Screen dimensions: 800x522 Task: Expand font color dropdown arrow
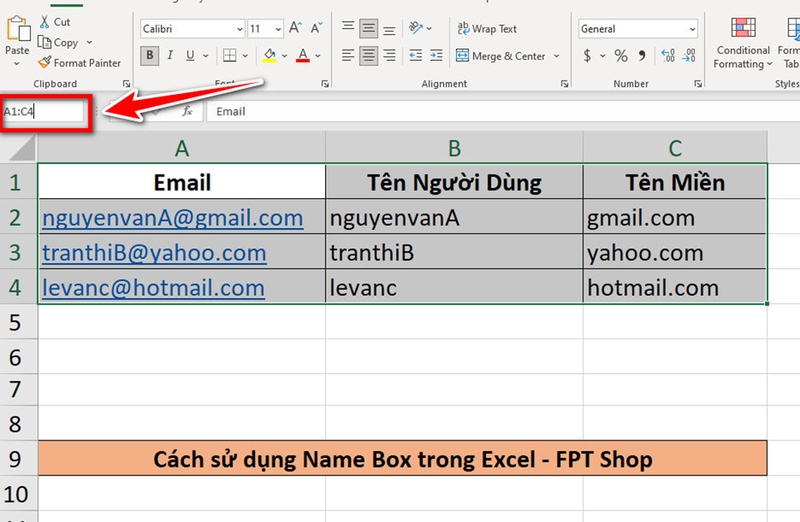tap(318, 56)
